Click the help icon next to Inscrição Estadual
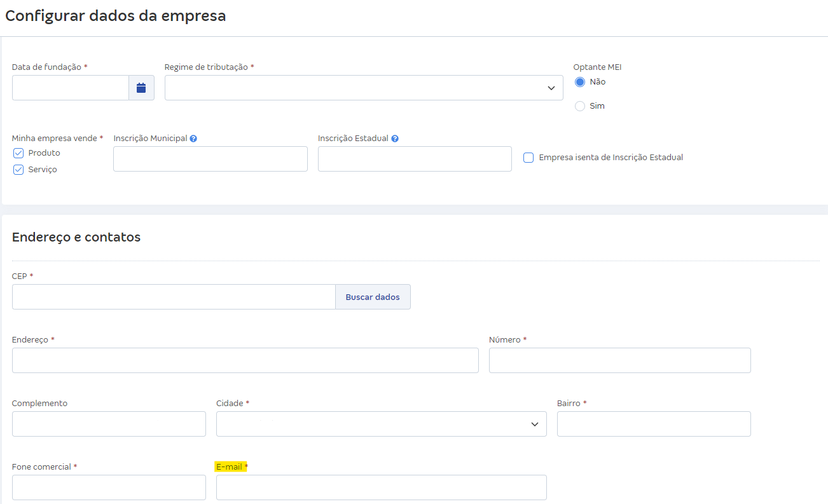The width and height of the screenshot is (828, 504). (395, 138)
